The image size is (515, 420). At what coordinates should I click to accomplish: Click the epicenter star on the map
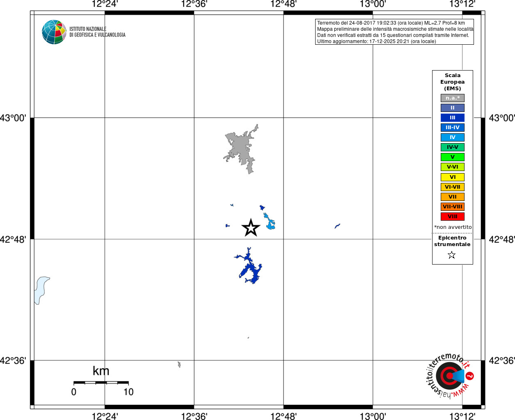click(x=251, y=228)
